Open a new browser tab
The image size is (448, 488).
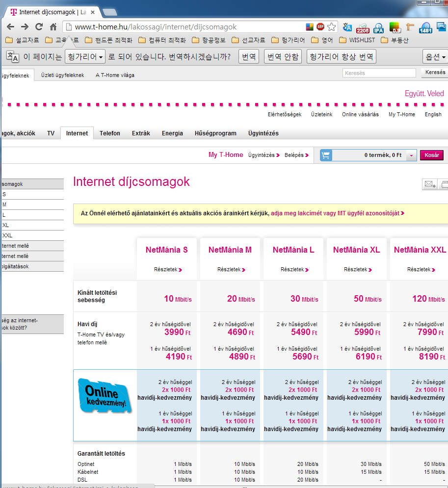click(109, 12)
